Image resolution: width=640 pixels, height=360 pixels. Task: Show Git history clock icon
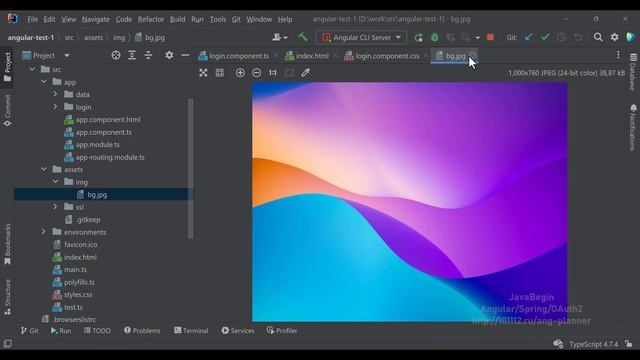tap(562, 38)
